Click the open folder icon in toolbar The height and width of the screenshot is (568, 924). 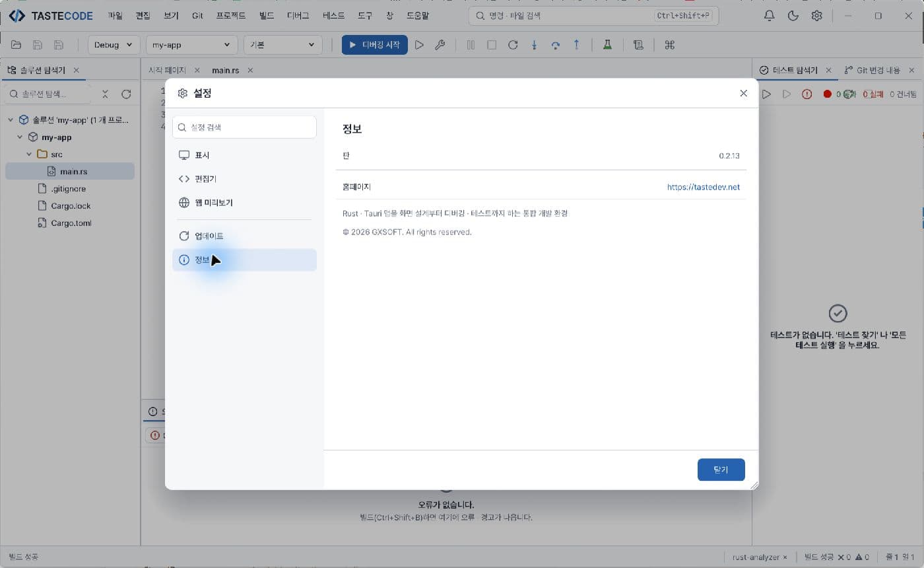pos(16,45)
